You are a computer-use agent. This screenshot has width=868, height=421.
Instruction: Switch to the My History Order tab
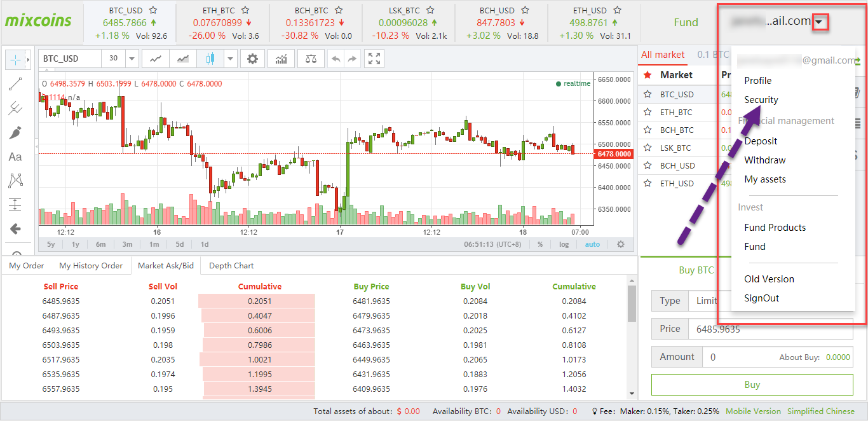point(91,266)
